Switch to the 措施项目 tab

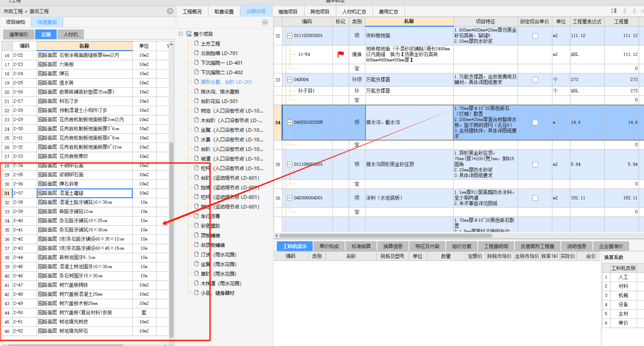[x=288, y=11]
